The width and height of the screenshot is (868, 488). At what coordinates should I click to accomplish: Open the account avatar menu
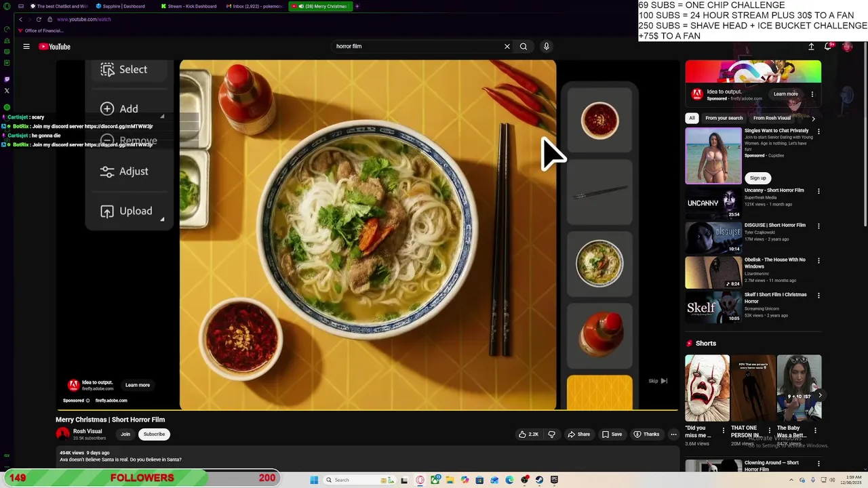(x=847, y=47)
